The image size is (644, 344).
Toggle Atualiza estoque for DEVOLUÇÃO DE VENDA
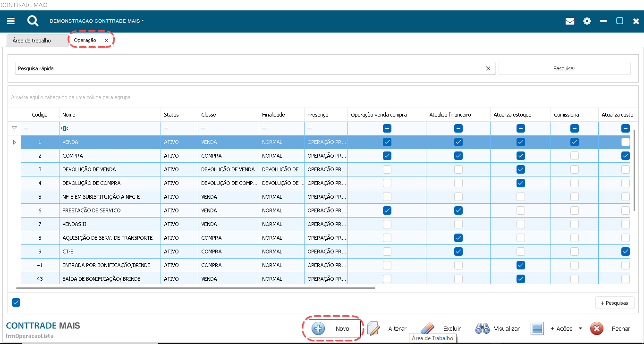coord(520,169)
